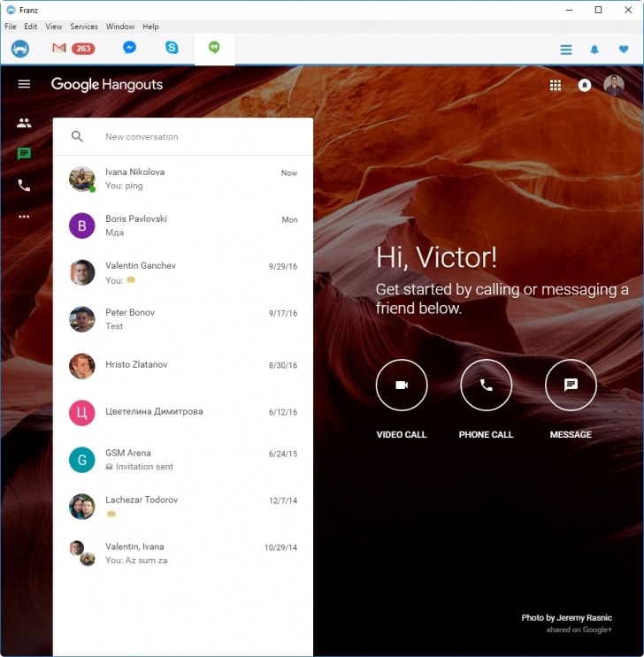
Task: Click the VIDEO CALL label
Action: (x=402, y=434)
